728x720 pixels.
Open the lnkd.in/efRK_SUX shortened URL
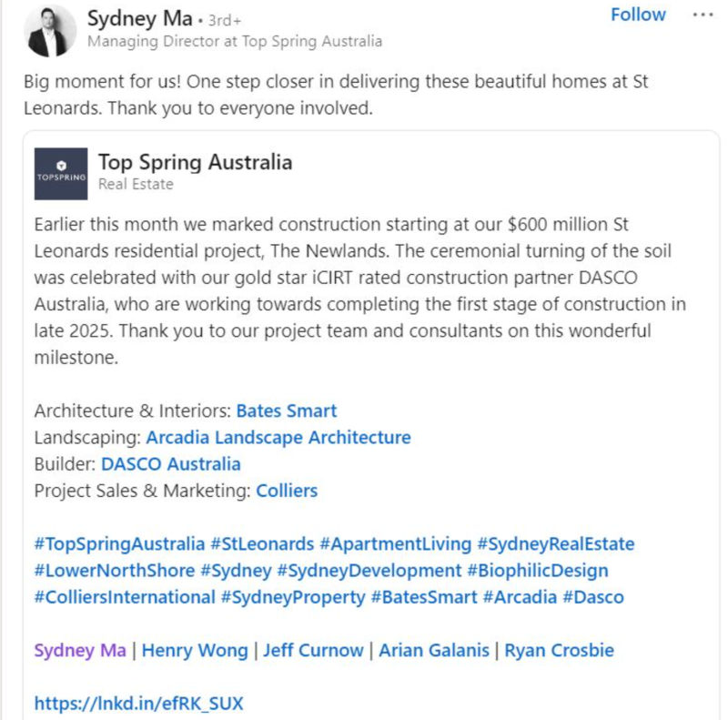138,703
